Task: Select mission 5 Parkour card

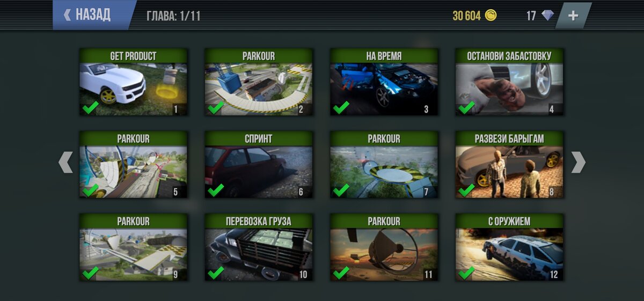Action: (x=134, y=165)
